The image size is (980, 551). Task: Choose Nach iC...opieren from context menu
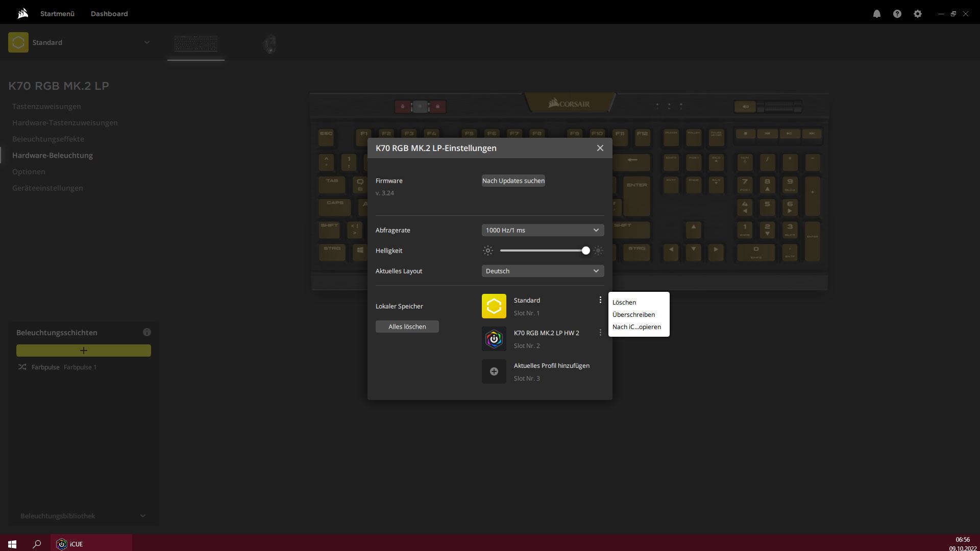636,327
